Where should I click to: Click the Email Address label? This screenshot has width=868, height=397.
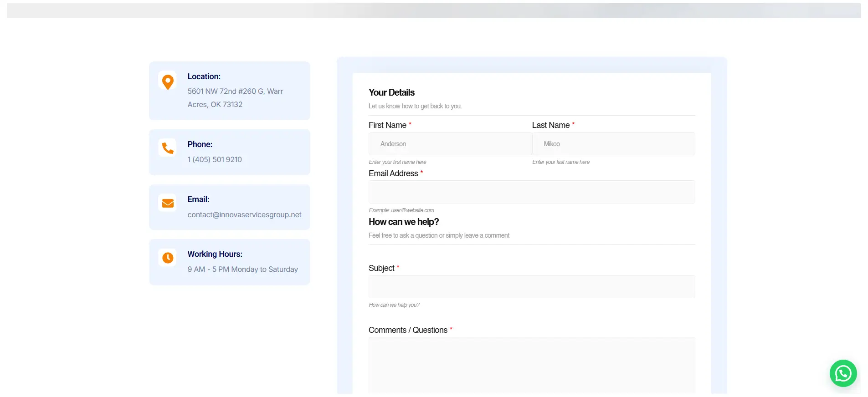(x=393, y=173)
